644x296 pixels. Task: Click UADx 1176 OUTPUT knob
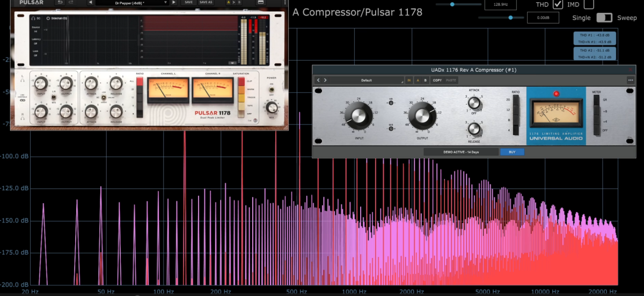(x=421, y=115)
